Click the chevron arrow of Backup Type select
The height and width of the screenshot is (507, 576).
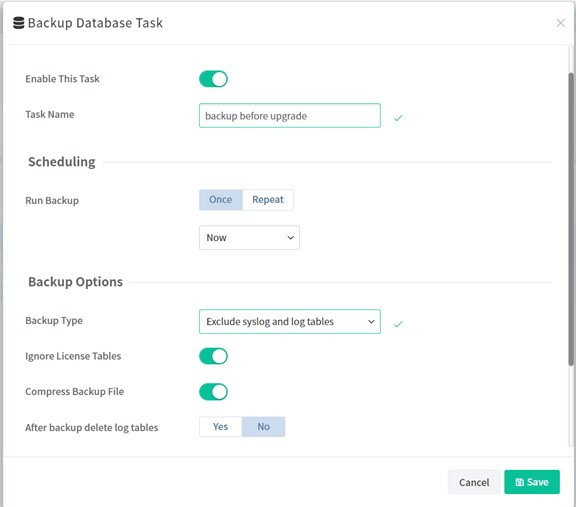click(371, 322)
